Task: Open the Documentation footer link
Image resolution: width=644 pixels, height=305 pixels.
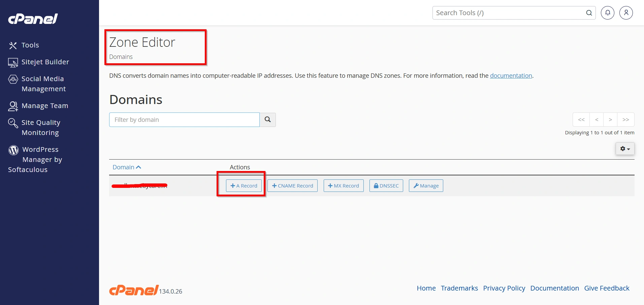Action: tap(555, 288)
